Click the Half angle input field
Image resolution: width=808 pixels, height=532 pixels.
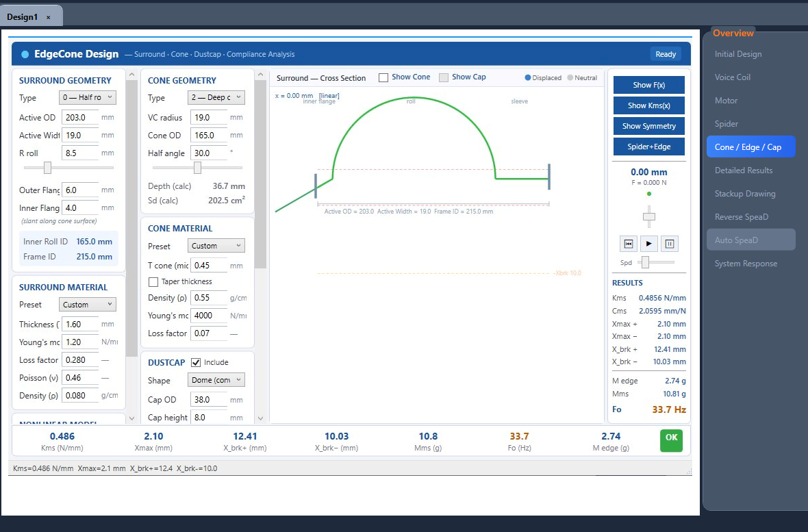point(209,153)
